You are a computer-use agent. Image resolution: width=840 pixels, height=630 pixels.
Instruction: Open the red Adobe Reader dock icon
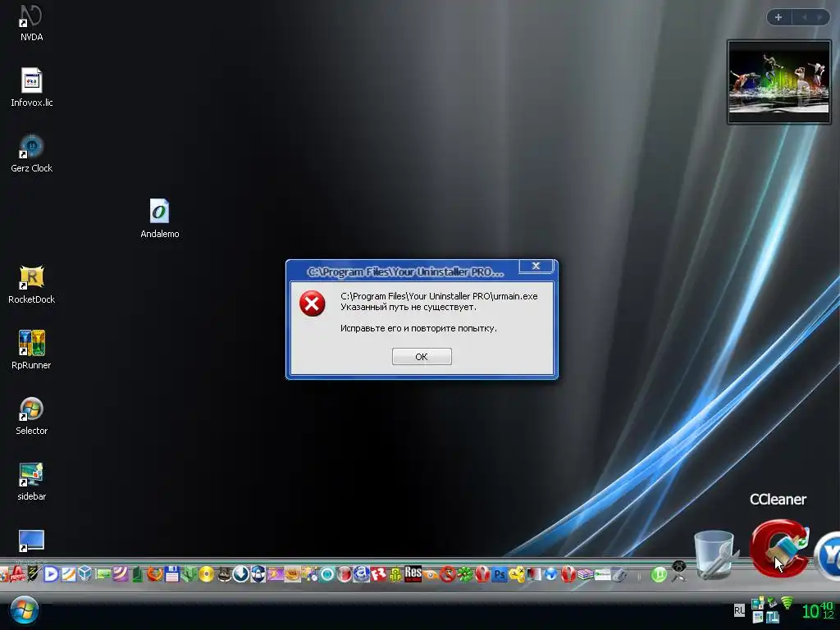click(17, 574)
